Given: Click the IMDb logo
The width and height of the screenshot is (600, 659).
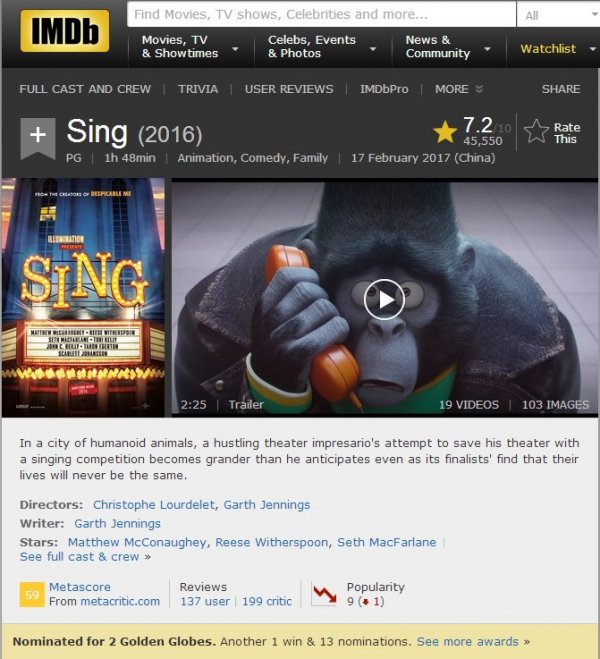Looking at the screenshot, I should pos(64,31).
